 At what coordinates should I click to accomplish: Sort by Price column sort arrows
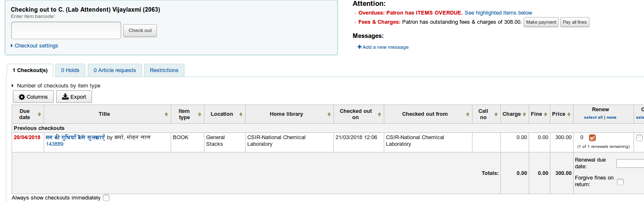click(569, 115)
